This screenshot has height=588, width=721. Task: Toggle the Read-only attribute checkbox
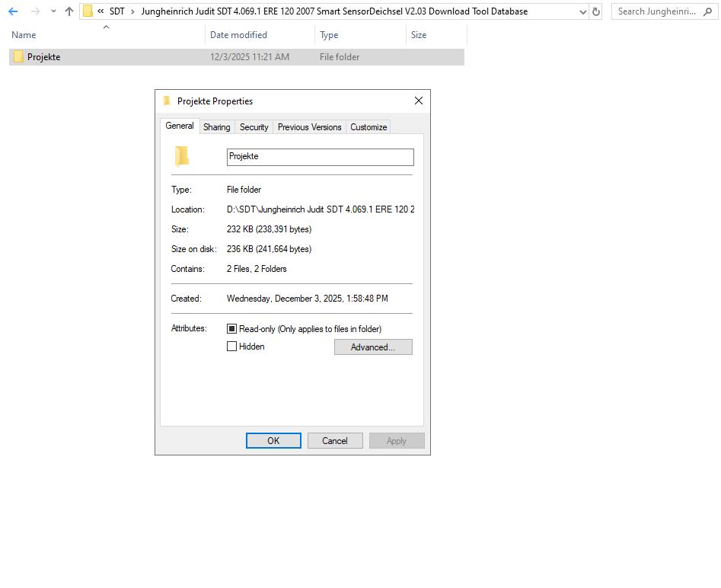(x=232, y=329)
